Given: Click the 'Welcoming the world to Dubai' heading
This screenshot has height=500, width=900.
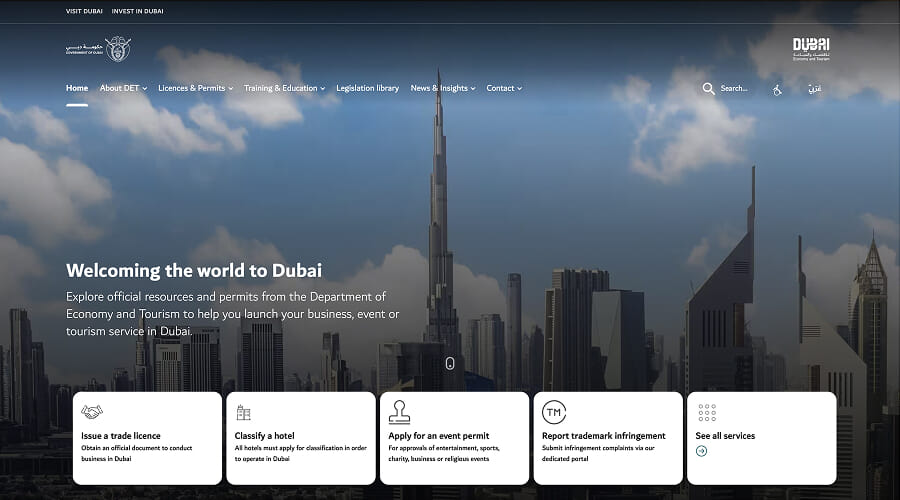Looking at the screenshot, I should click(194, 270).
